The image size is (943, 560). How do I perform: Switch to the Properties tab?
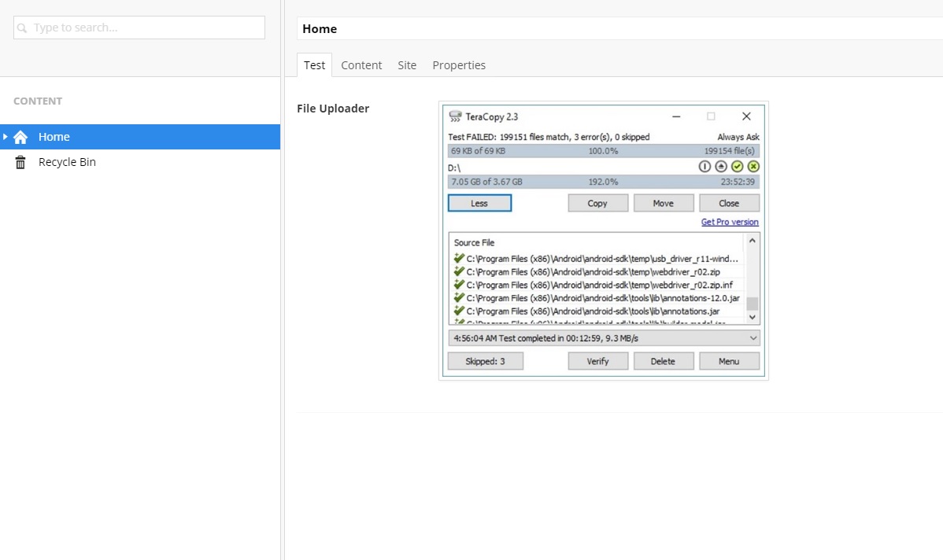click(459, 65)
